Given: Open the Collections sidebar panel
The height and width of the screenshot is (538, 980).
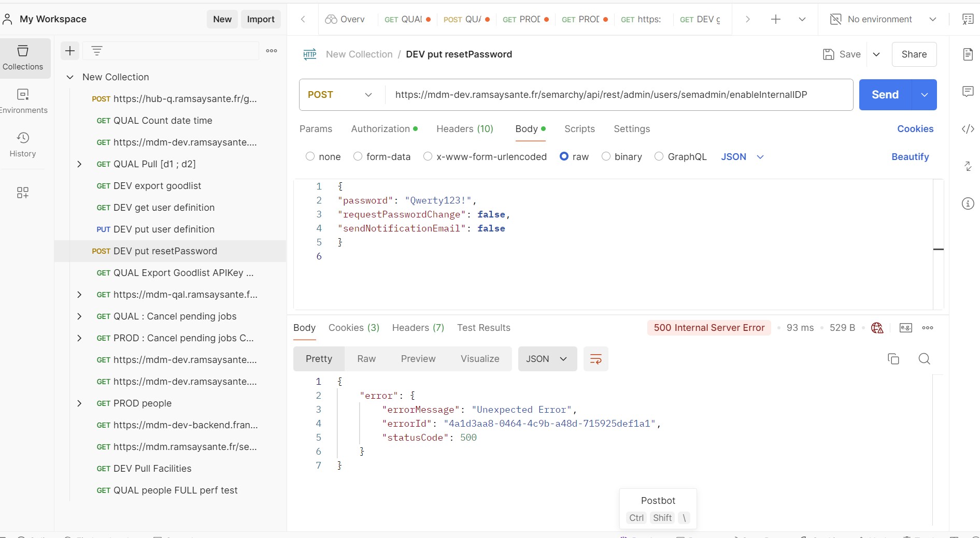Looking at the screenshot, I should coord(23,58).
